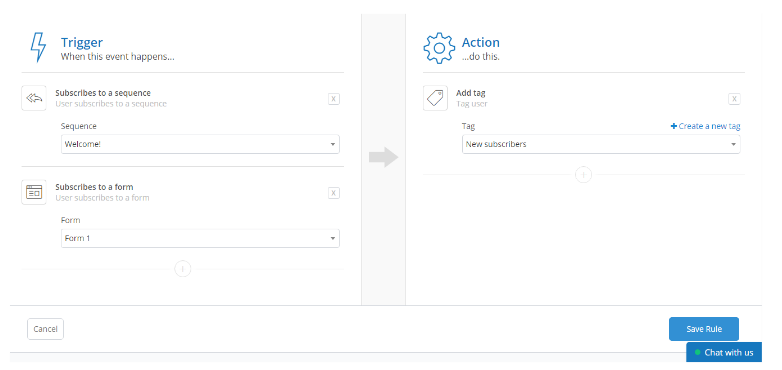
Task: Click the Form field label
Action: click(70, 220)
